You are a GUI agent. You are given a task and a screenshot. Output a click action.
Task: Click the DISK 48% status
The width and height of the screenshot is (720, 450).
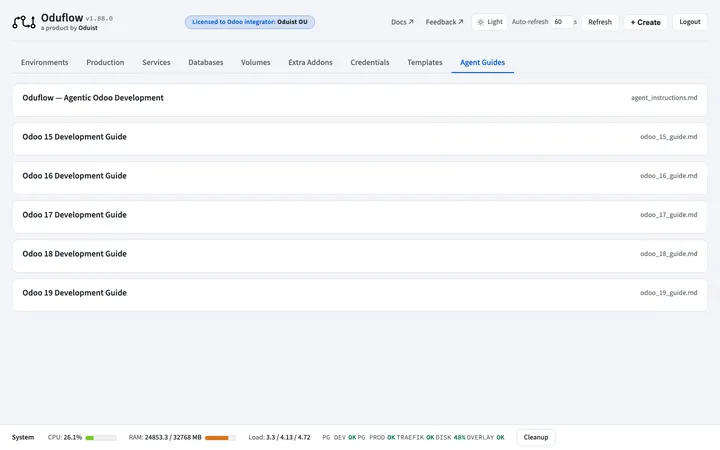point(450,438)
